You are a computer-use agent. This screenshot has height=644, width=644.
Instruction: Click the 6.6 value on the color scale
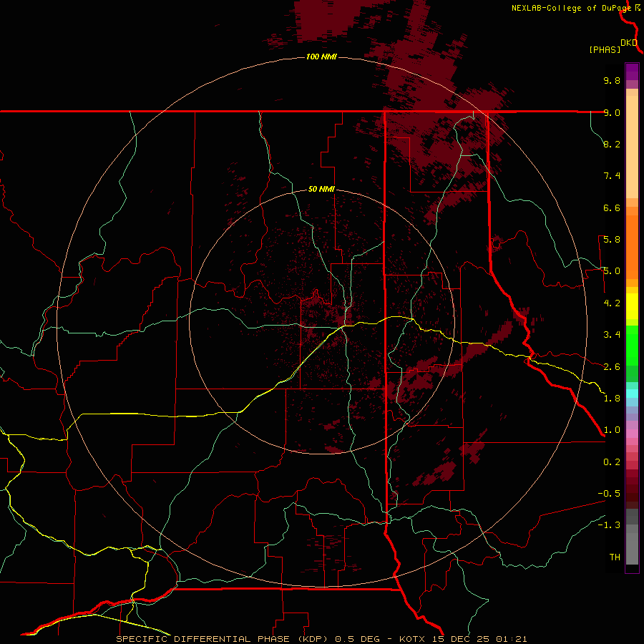coord(612,208)
